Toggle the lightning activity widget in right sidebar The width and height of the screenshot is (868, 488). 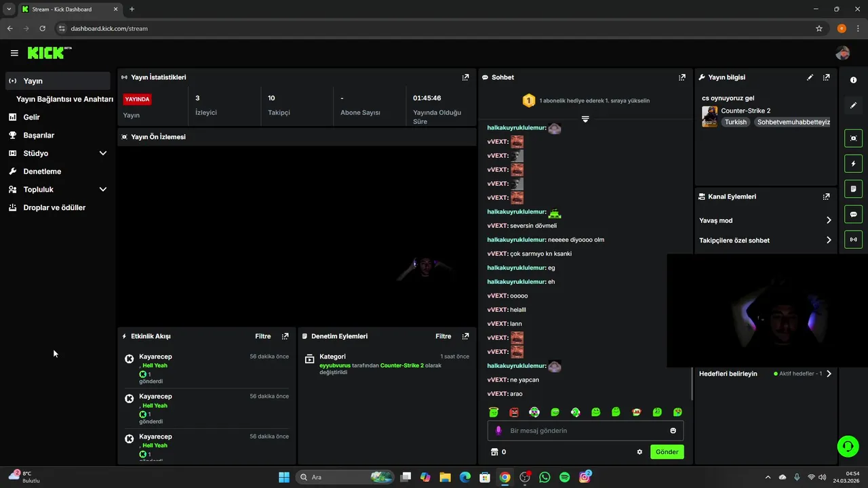coord(853,163)
